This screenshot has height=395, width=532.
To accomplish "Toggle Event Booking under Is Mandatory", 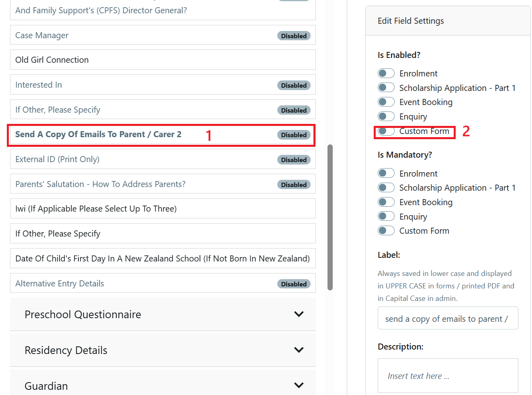I will [x=386, y=202].
